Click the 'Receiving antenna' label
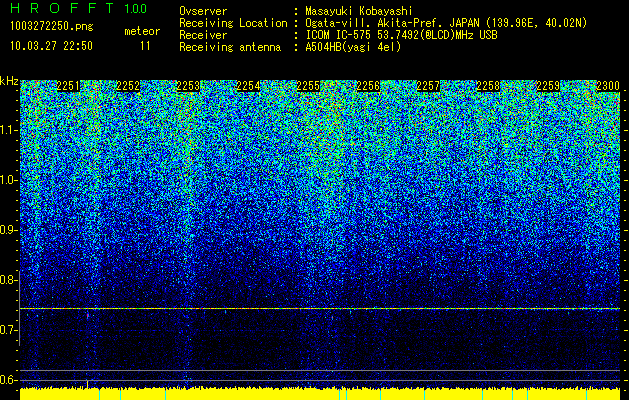Image resolution: width=629 pixels, height=400 pixels. tap(230, 47)
